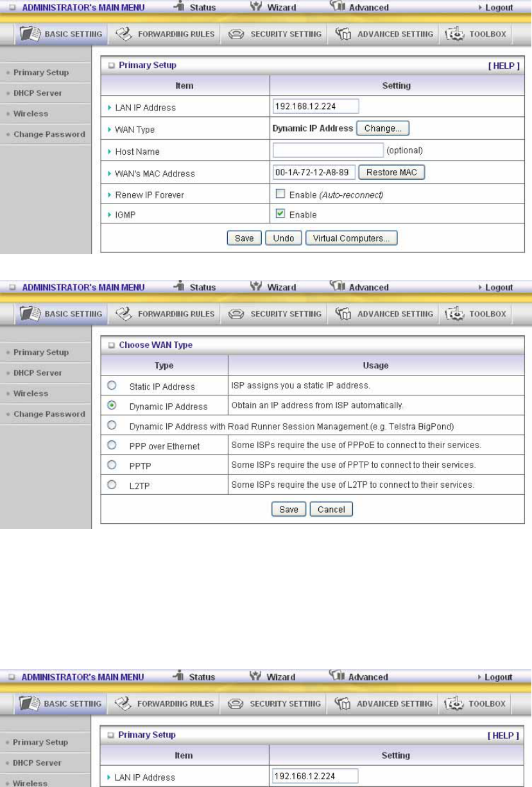Select the Static IP Address radio button

pos(112,385)
